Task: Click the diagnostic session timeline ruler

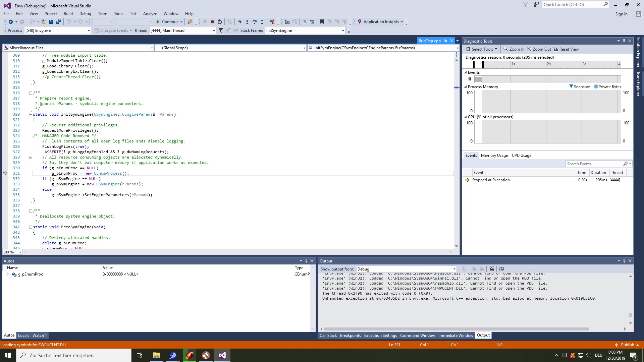Action: tap(547, 64)
